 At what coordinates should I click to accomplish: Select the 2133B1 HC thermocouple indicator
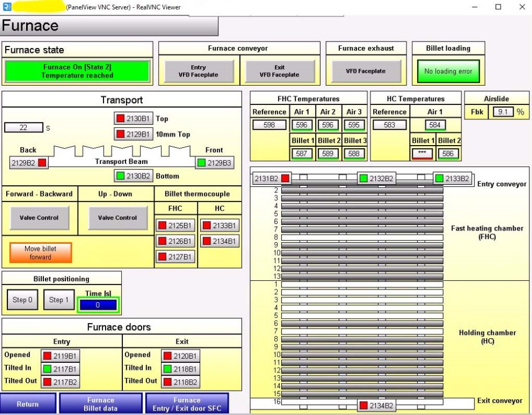[x=219, y=226]
